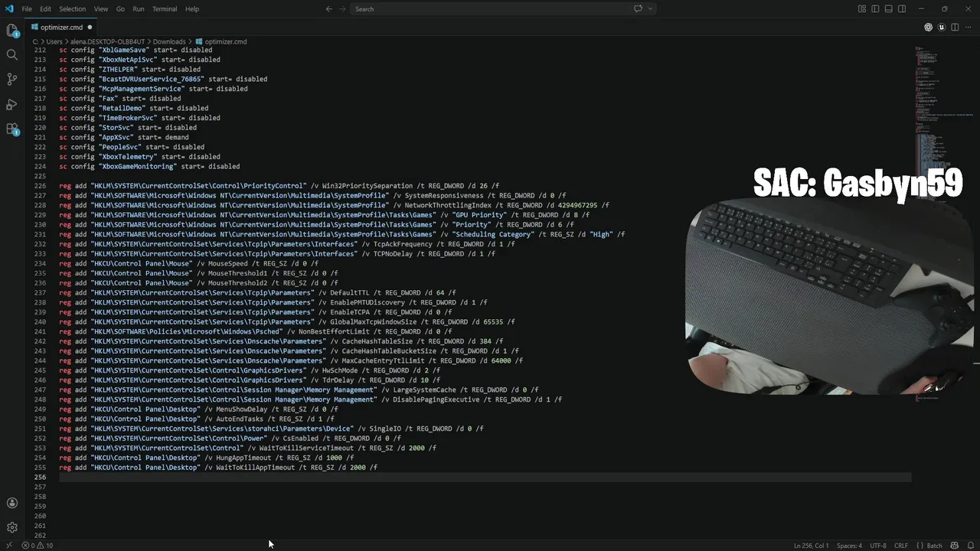The height and width of the screenshot is (551, 980).
Task: Open the Terminal menu
Action: click(x=165, y=8)
